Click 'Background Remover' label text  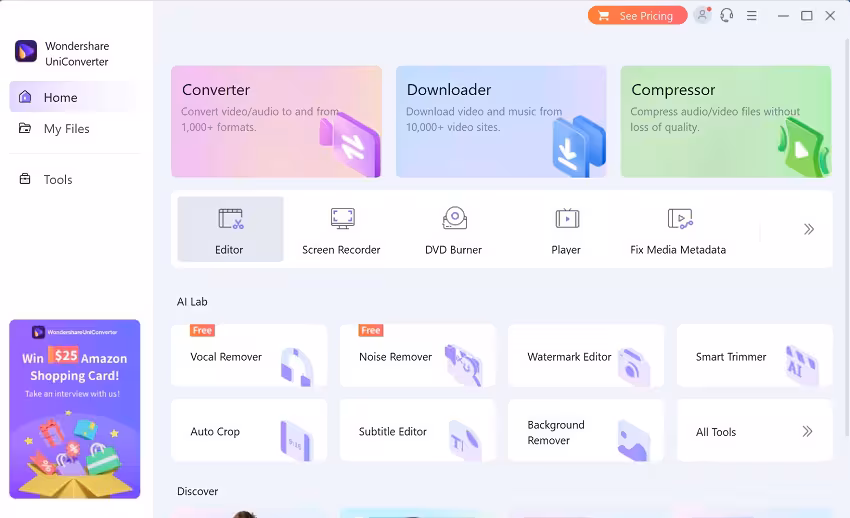556,432
